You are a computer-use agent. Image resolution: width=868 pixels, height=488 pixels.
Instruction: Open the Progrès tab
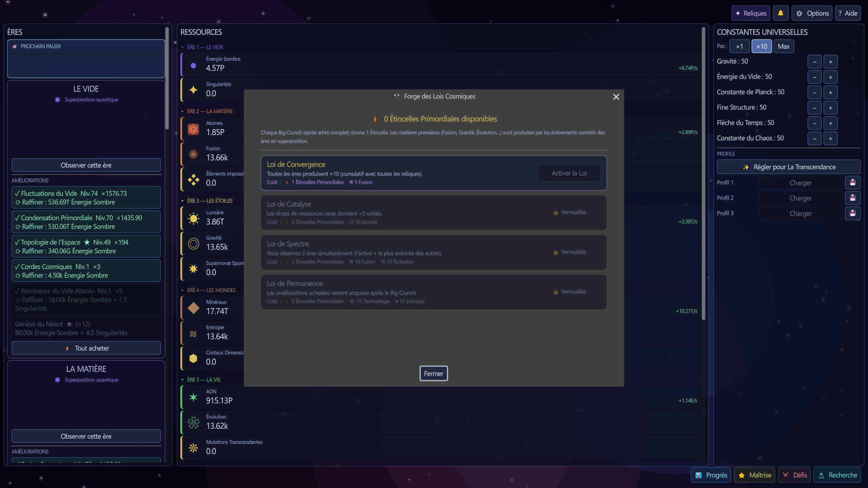tap(711, 475)
